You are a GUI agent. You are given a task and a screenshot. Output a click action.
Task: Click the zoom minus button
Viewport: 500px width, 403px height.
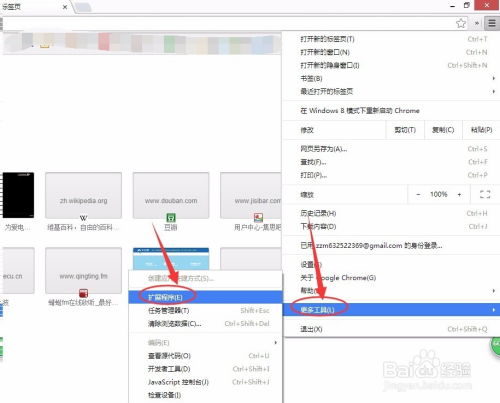point(418,194)
